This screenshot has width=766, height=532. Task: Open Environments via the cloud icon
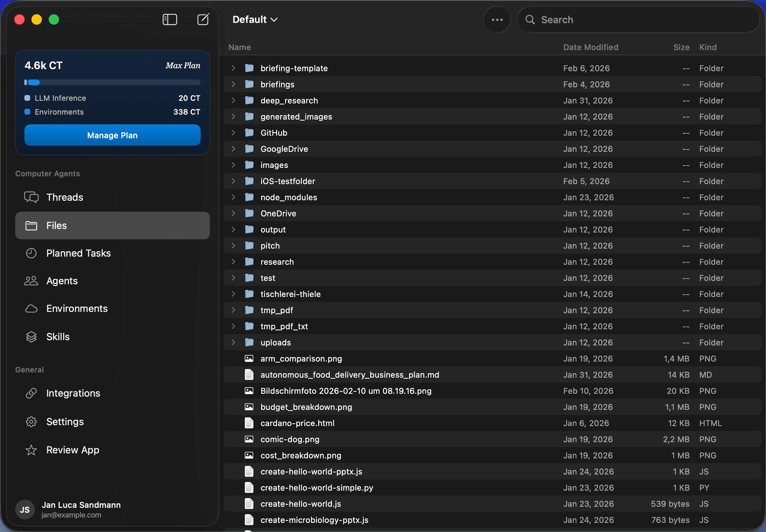click(x=31, y=308)
